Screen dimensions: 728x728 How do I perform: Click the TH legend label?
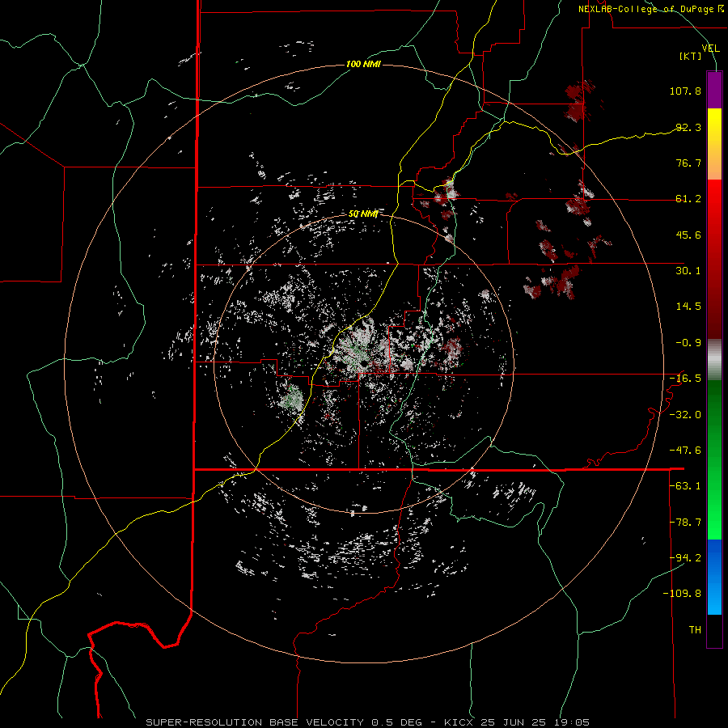695,630
